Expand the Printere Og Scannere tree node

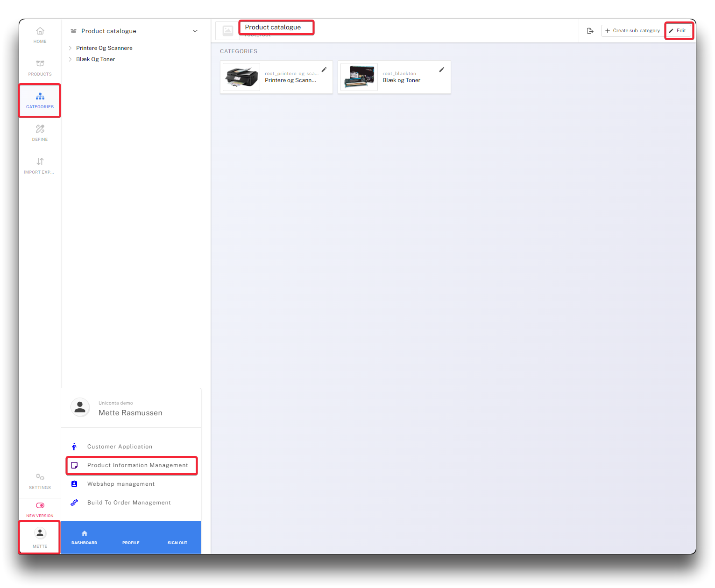click(70, 48)
